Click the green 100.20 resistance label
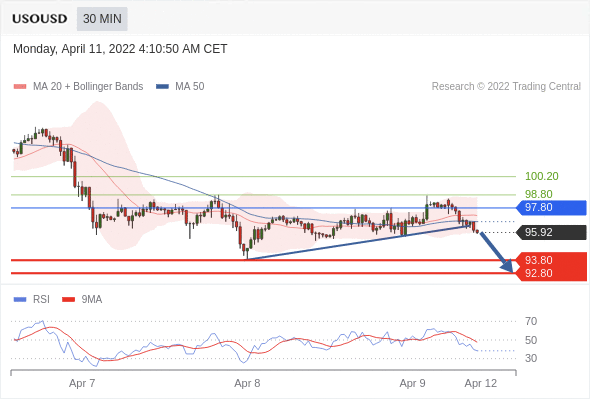 click(541, 176)
